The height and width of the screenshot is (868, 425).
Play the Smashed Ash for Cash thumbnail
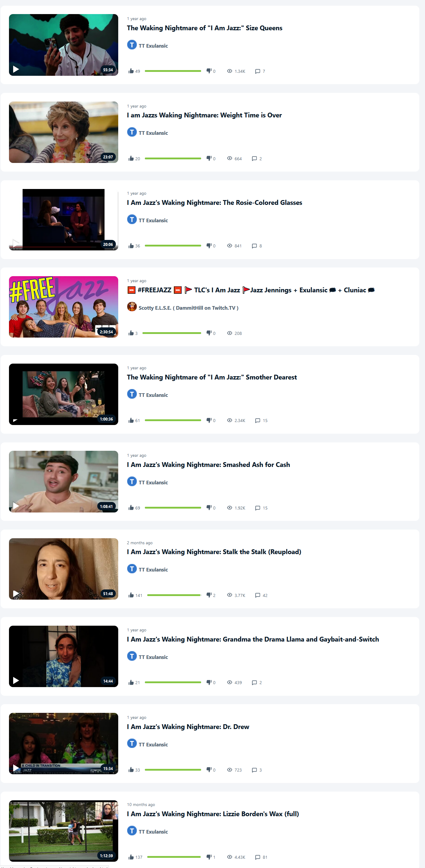click(64, 482)
